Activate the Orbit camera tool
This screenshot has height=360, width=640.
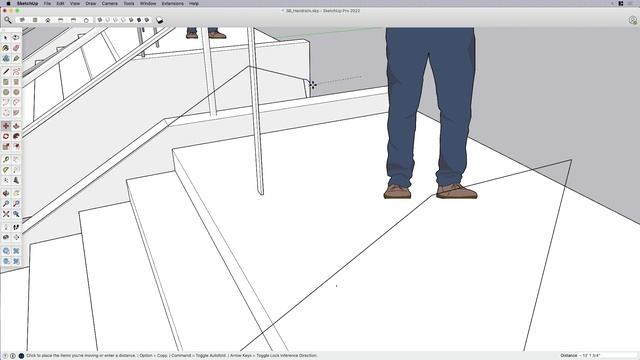point(6,193)
